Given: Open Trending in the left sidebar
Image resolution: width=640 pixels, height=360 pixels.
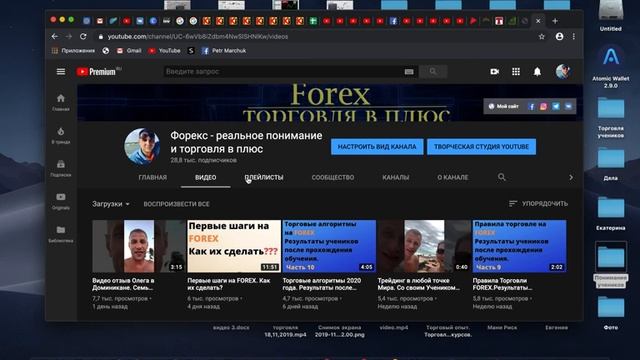Looking at the screenshot, I should (x=61, y=135).
